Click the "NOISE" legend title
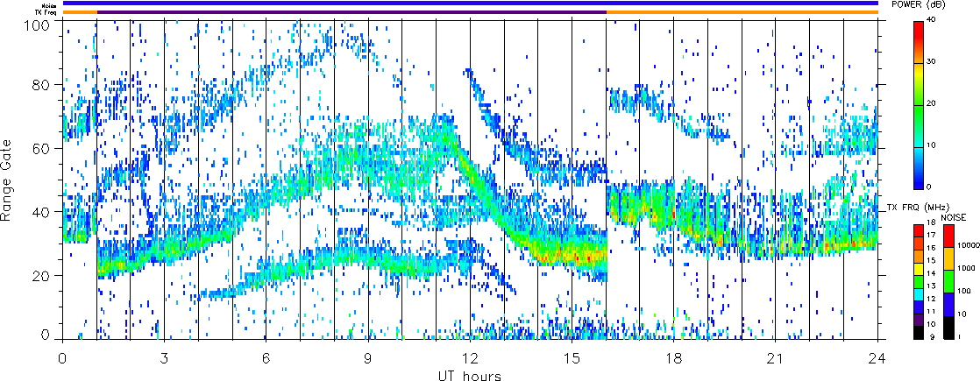 click(x=954, y=217)
